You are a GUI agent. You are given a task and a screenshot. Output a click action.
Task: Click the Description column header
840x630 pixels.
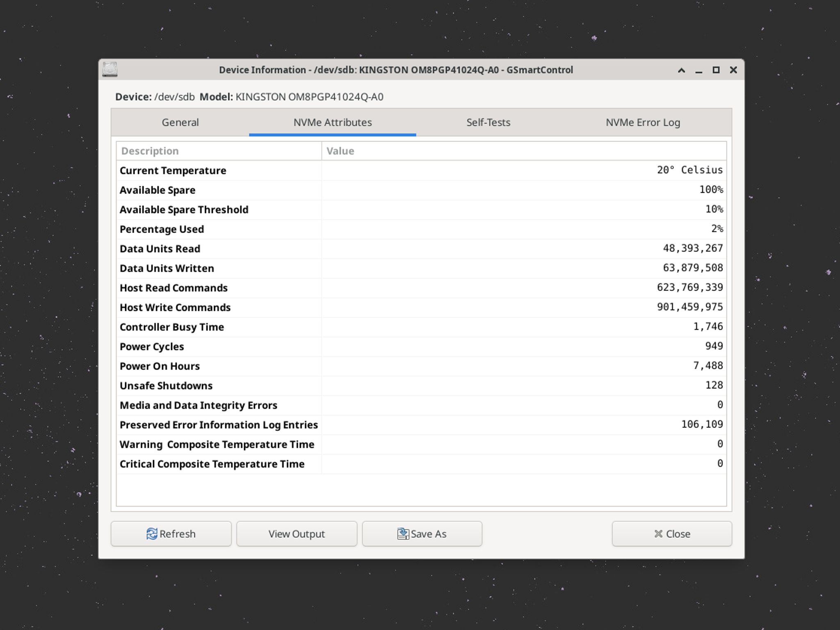click(x=219, y=151)
